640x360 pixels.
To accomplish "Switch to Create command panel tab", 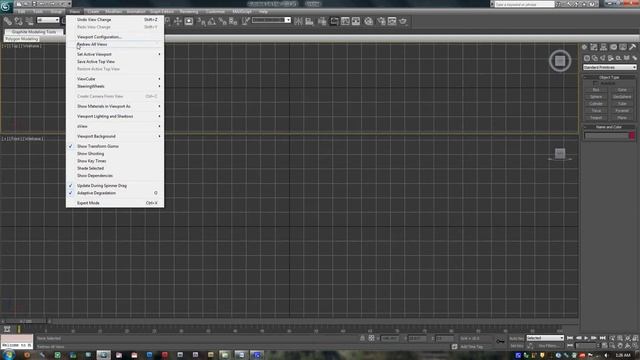I will click(584, 47).
